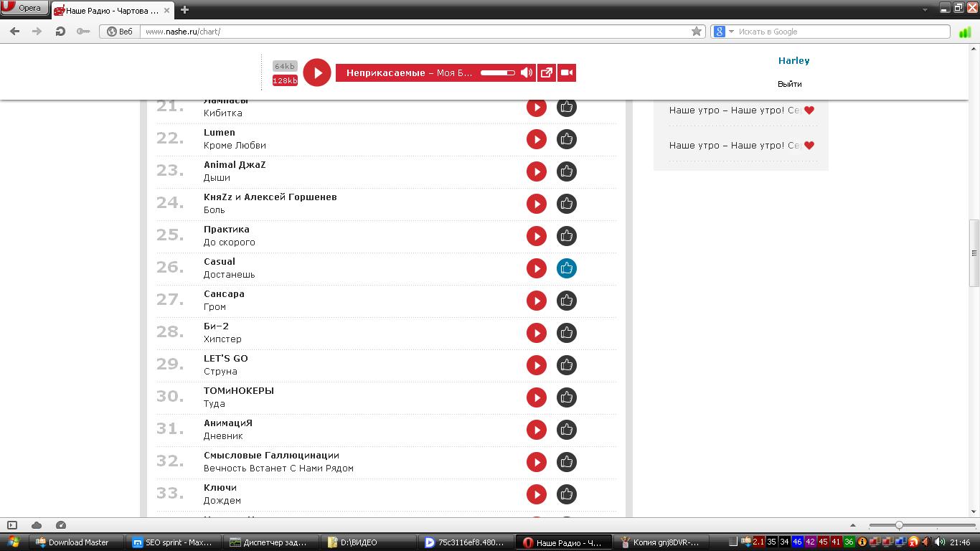Like Практика track До скорого
Viewport: 980px width, 551px height.
click(x=567, y=236)
